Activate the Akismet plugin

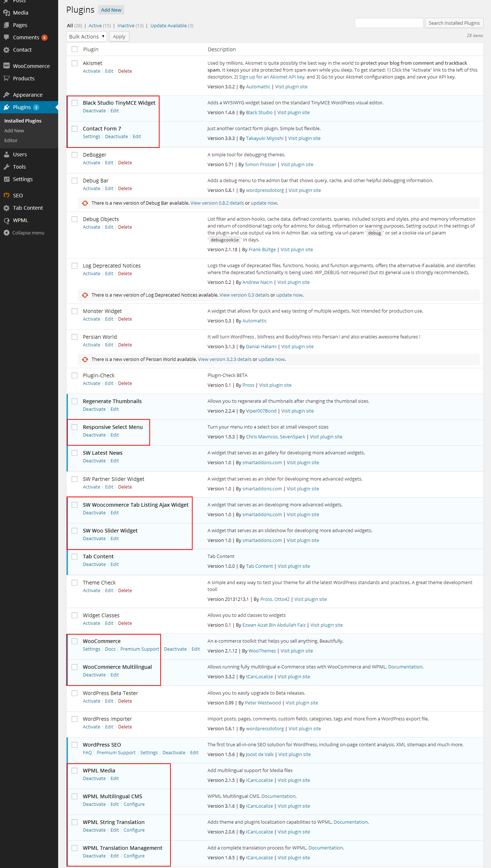coord(92,71)
